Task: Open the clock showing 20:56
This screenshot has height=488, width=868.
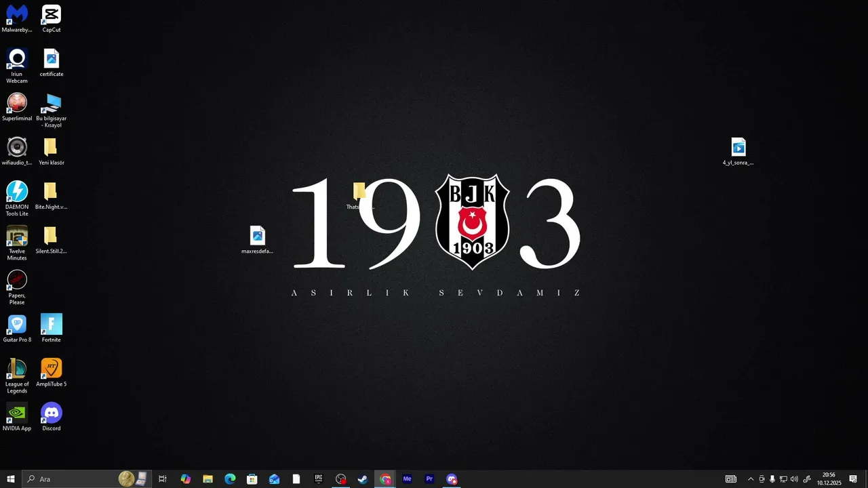Action: click(829, 479)
